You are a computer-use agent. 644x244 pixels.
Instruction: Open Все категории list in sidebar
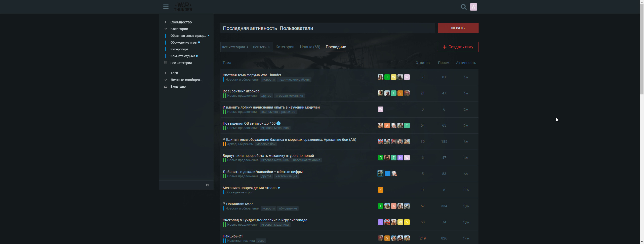pos(181,63)
